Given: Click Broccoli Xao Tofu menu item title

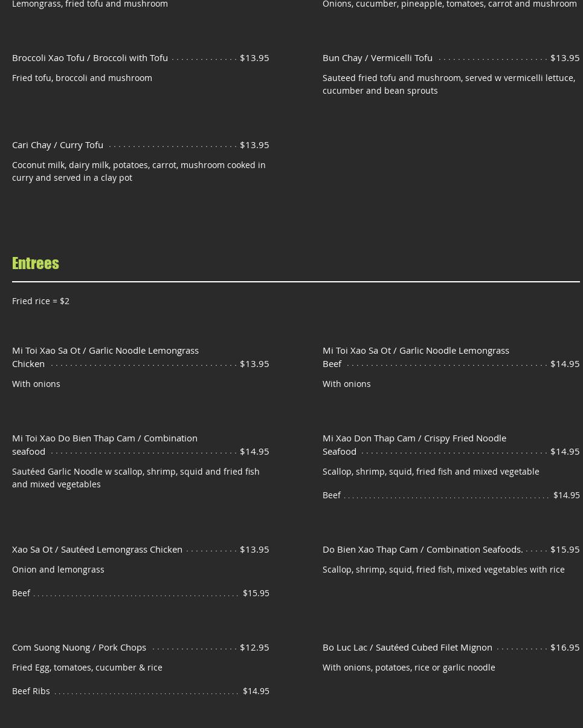Looking at the screenshot, I should 90,57.
